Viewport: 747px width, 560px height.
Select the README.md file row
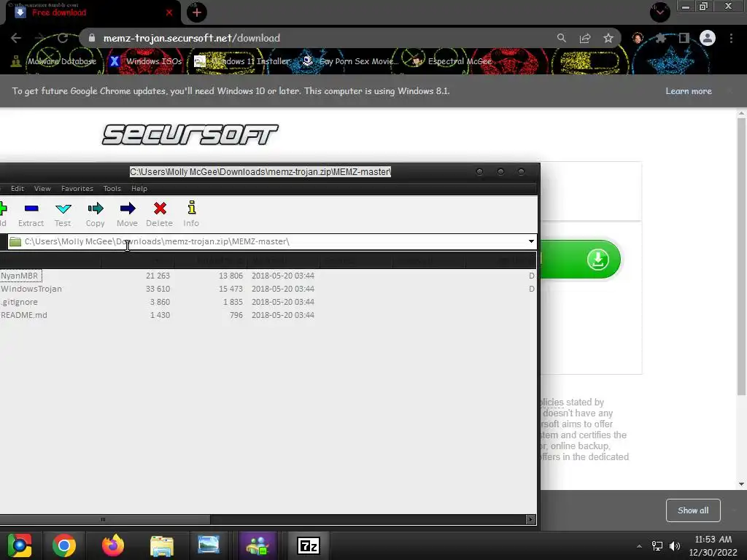268,315
